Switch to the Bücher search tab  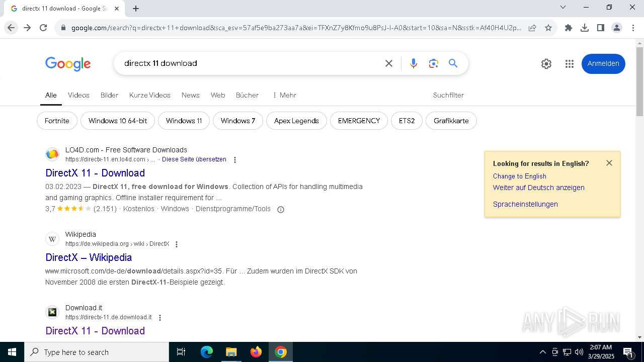(247, 95)
